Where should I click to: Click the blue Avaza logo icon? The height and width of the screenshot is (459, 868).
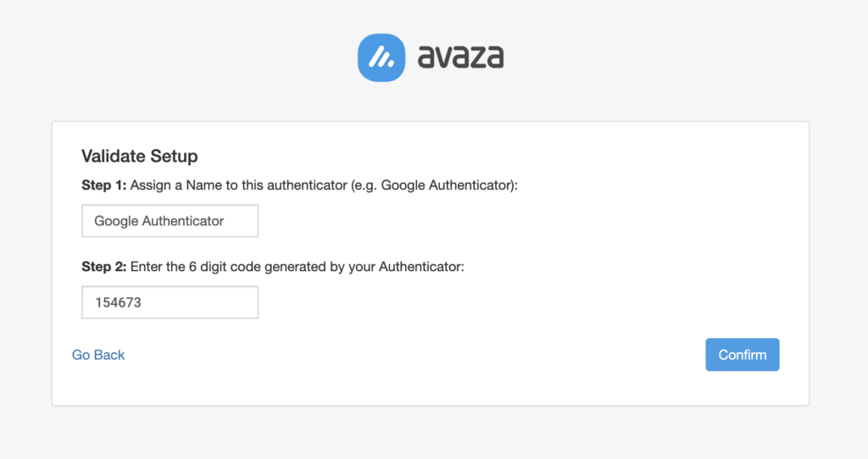click(x=381, y=58)
